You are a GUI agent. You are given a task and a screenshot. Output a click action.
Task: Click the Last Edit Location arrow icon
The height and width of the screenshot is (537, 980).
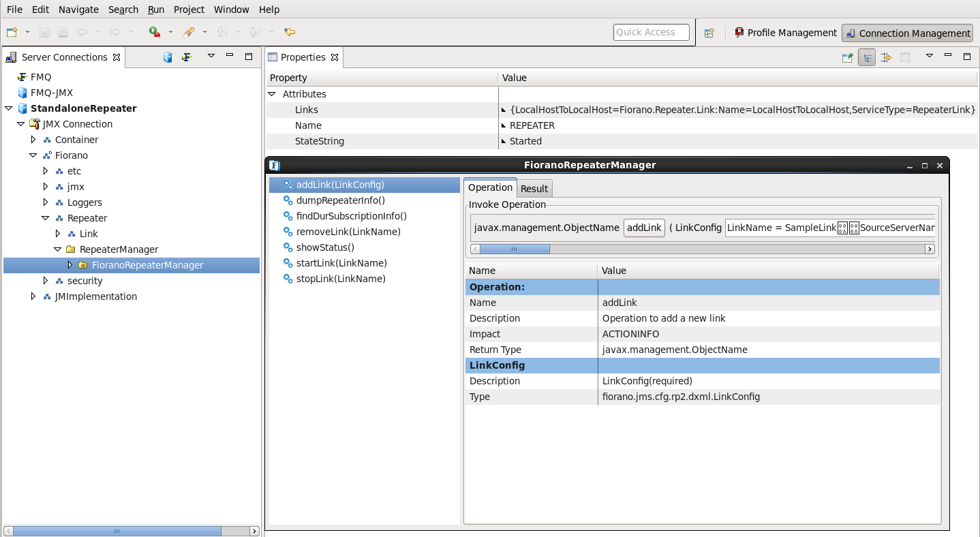[290, 32]
